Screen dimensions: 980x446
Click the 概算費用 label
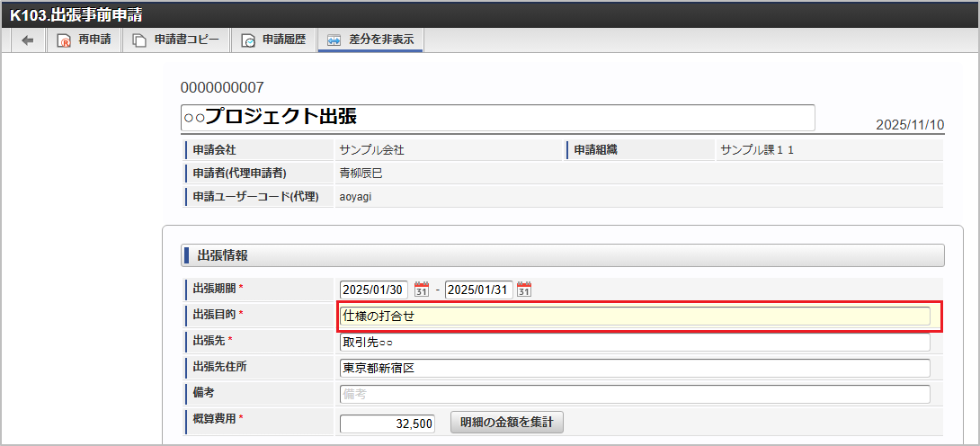[214, 417]
